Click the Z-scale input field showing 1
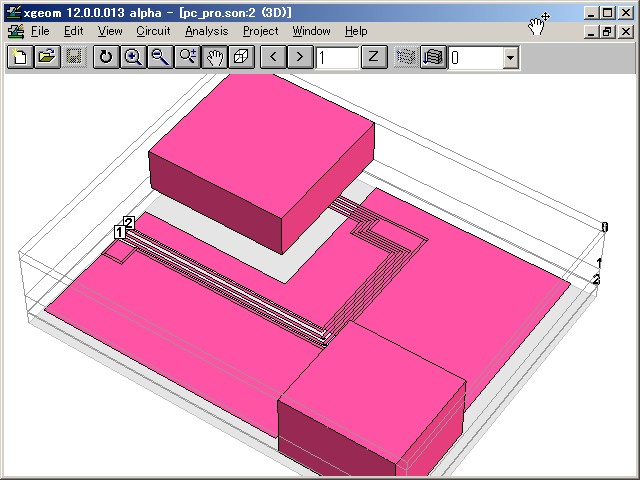Screen dimensions: 640x480 pyautogui.click(x=337, y=58)
